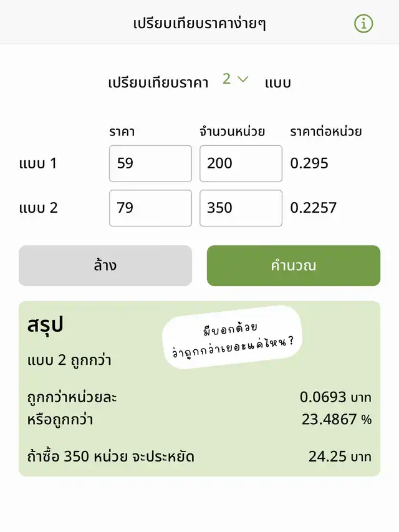Open the info icon in the header

pyautogui.click(x=363, y=24)
